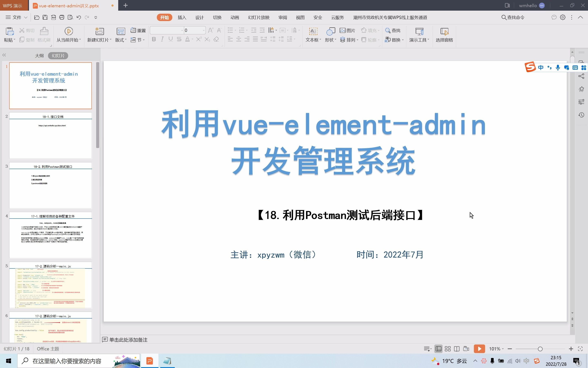
Task: Open the Insert (插入) ribbon tab
Action: pos(182,18)
